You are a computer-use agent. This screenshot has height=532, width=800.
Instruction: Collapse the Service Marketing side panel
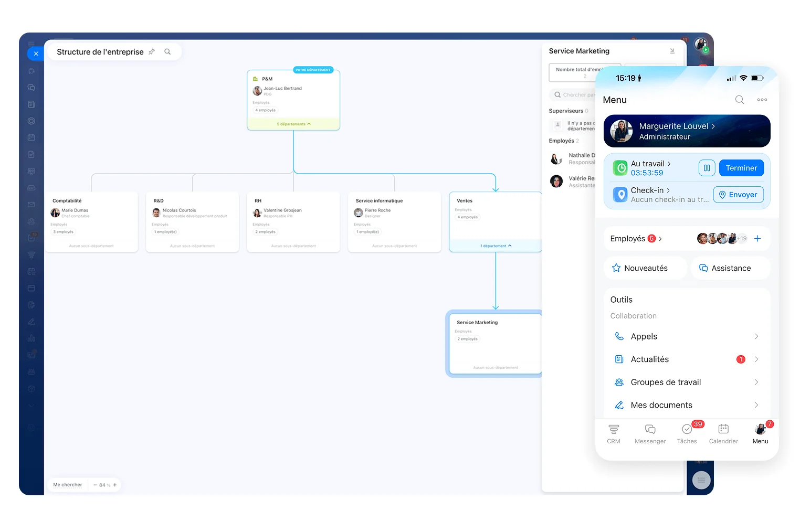tap(672, 51)
